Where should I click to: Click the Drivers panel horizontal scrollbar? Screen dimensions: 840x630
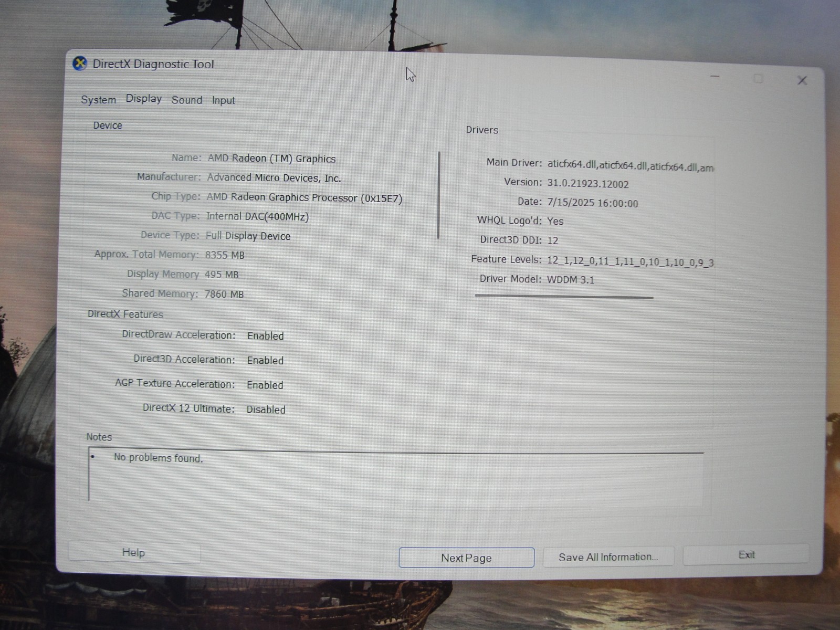[x=564, y=297]
